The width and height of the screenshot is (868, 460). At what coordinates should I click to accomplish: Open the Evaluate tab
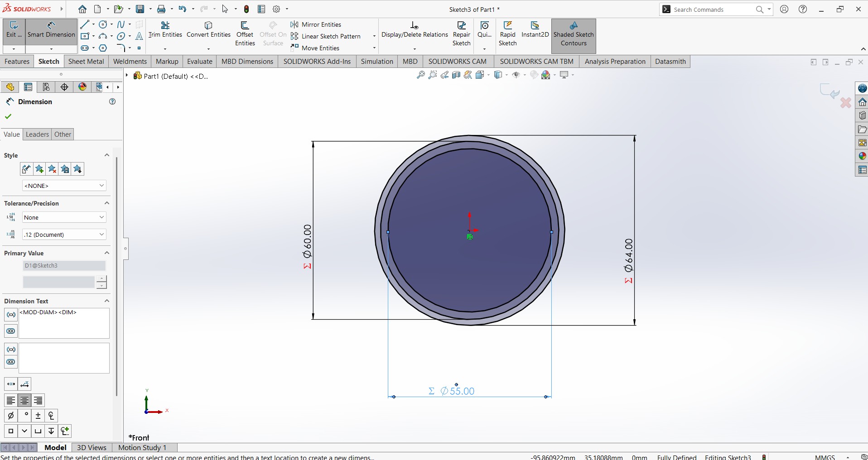(x=200, y=62)
